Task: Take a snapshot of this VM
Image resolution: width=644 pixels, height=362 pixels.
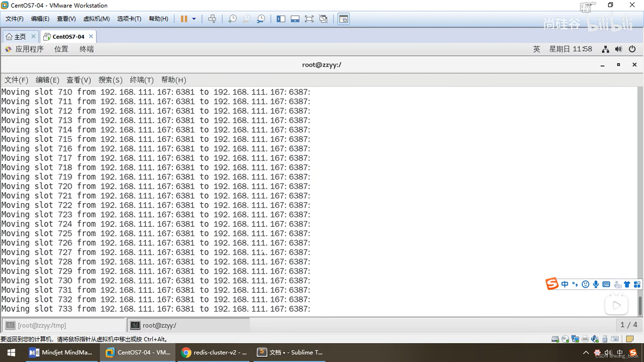Action: click(x=232, y=19)
